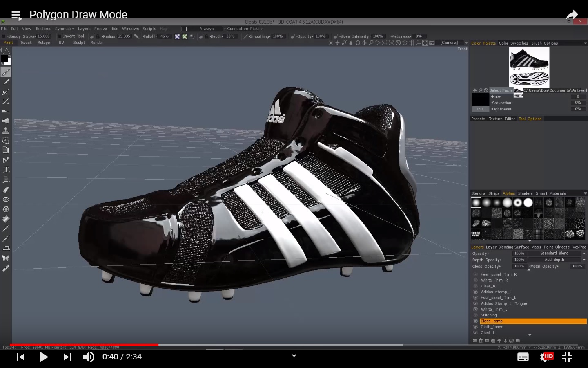
Task: Click the perspective cube icon
Action: pyautogui.click(x=405, y=43)
